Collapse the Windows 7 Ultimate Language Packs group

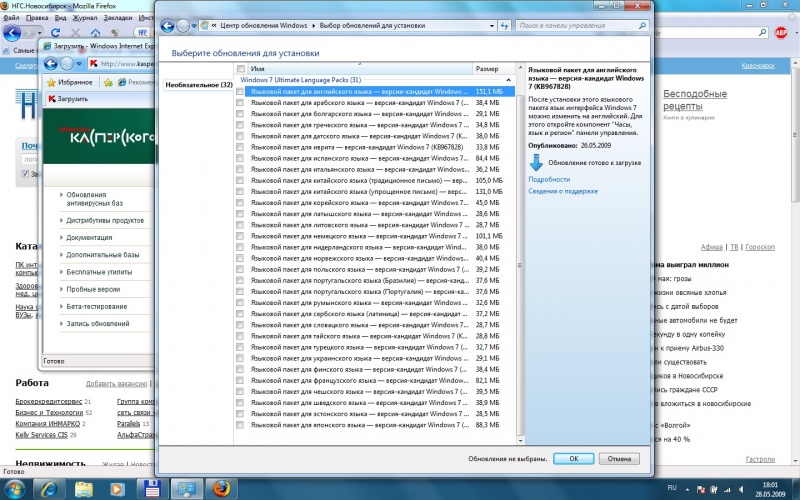[x=508, y=80]
